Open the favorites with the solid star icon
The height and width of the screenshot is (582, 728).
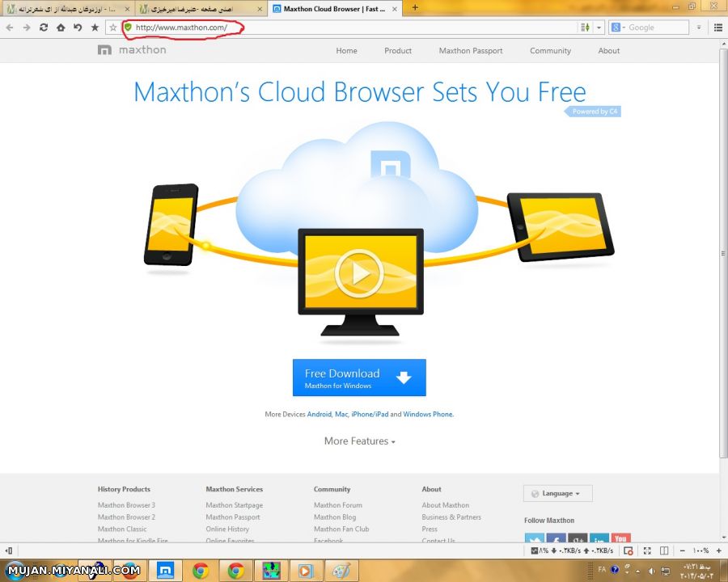tap(95, 27)
